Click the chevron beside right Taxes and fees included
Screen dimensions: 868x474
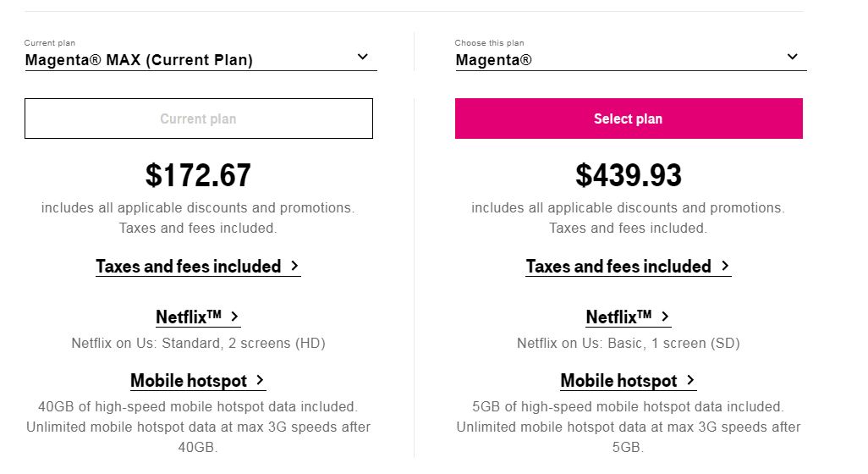725,266
